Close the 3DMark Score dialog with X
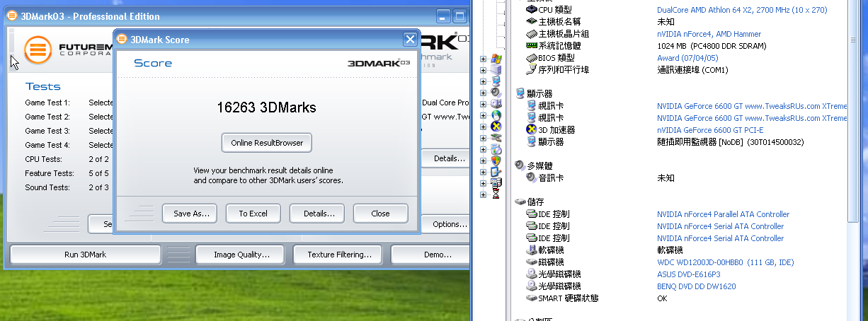The height and width of the screenshot is (321, 868). [409, 40]
